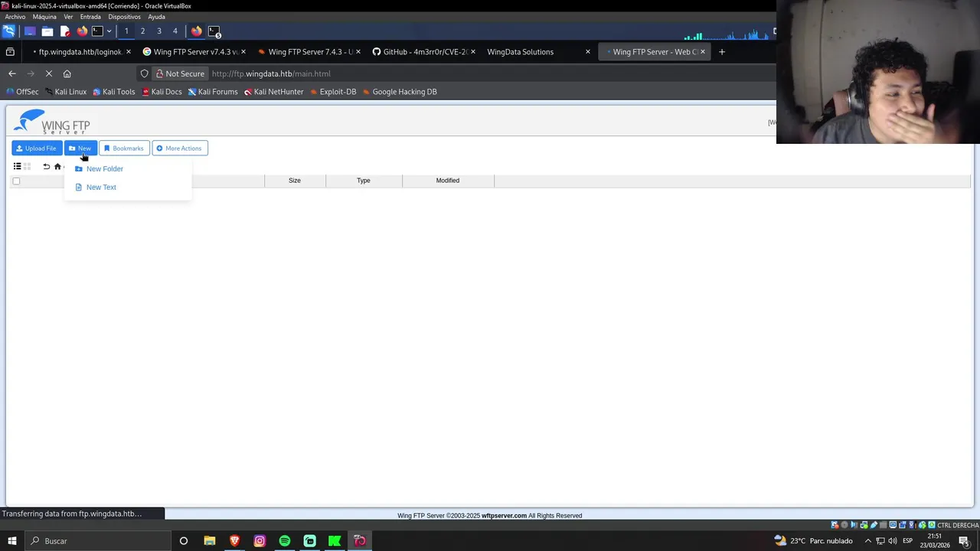Choose New Text from the dropdown
This screenshot has width=980, height=551.
[x=101, y=187]
